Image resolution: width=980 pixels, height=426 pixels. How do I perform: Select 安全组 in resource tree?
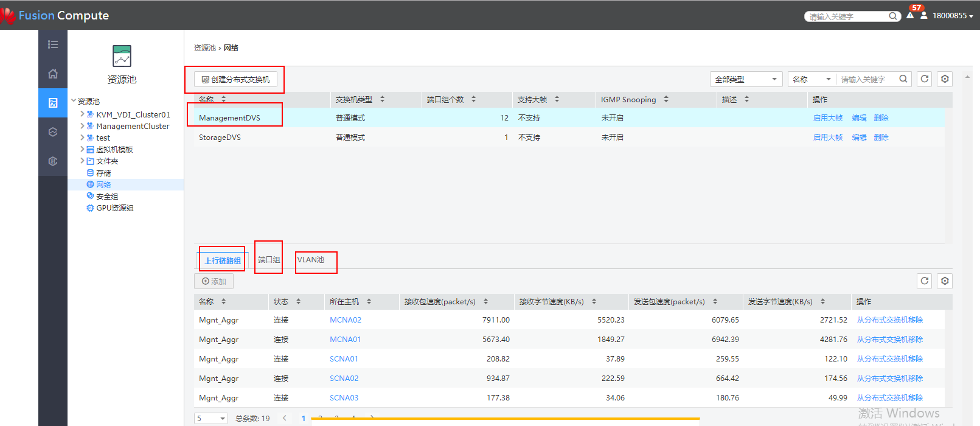click(107, 196)
